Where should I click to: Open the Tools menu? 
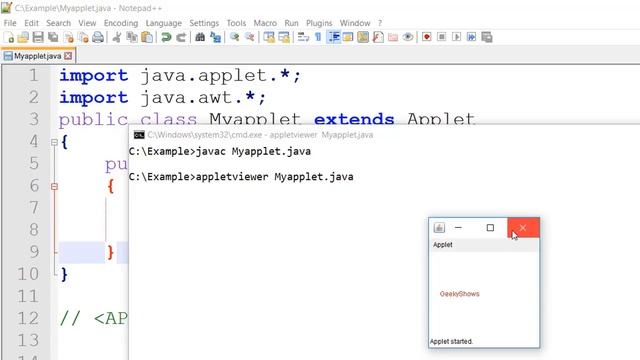click(236, 23)
